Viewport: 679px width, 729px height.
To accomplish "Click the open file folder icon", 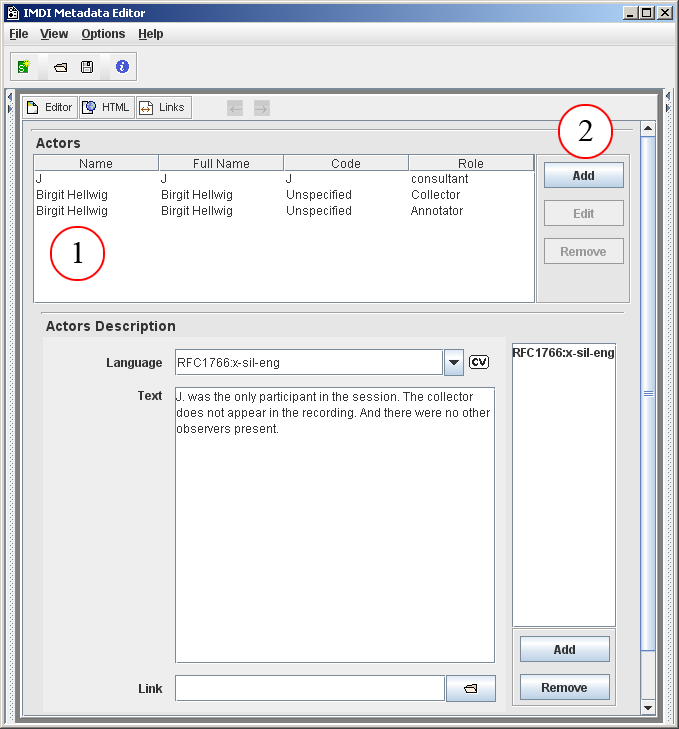I will [x=60, y=67].
